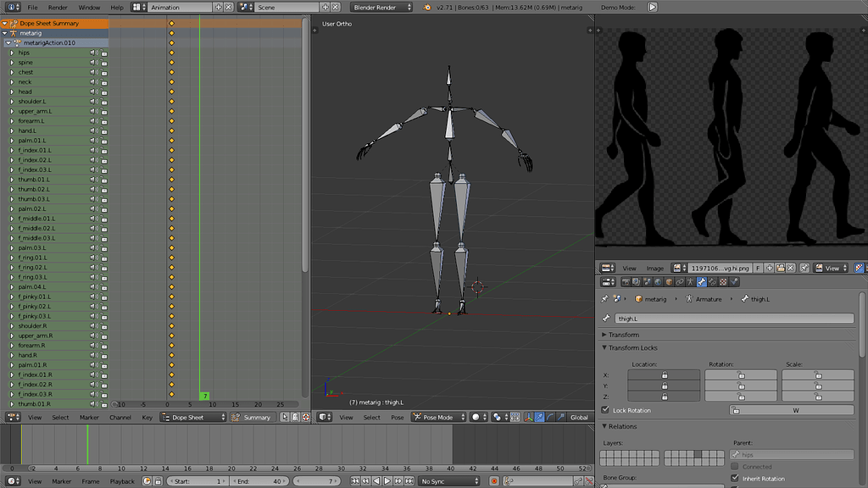Open the Pose menu in 3D view
The image size is (868, 488).
tap(398, 417)
